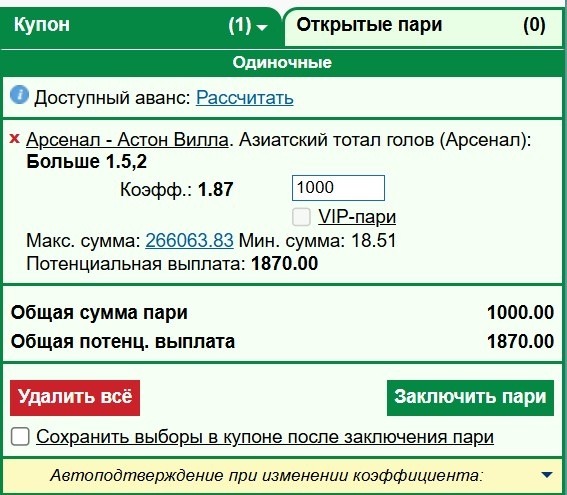Viewport: 567px width, 495px height.
Task: Click the Рассчитать advance link
Action: [244, 97]
